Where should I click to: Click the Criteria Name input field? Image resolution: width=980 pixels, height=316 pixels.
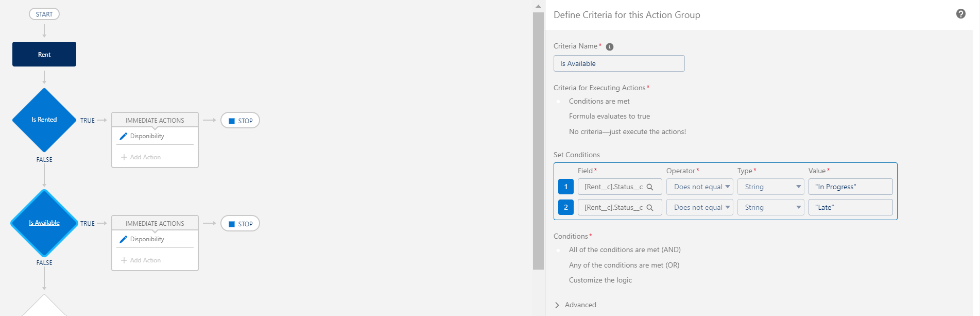(619, 63)
